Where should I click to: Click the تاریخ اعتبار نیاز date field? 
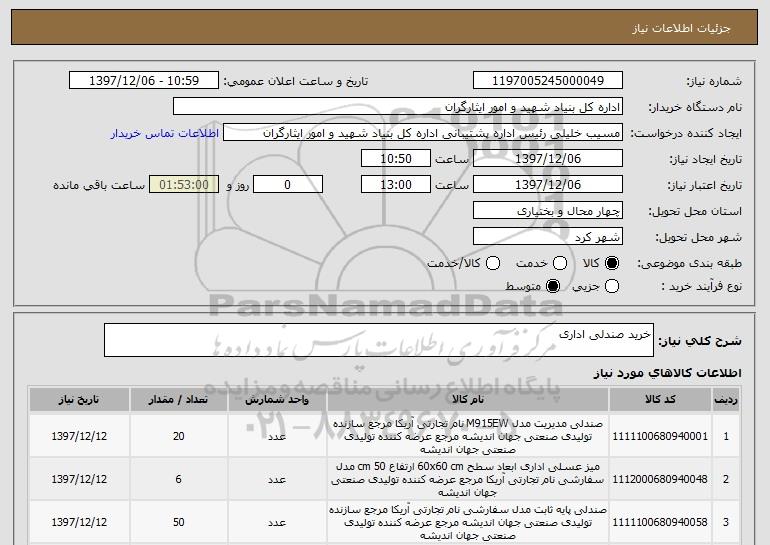click(548, 185)
